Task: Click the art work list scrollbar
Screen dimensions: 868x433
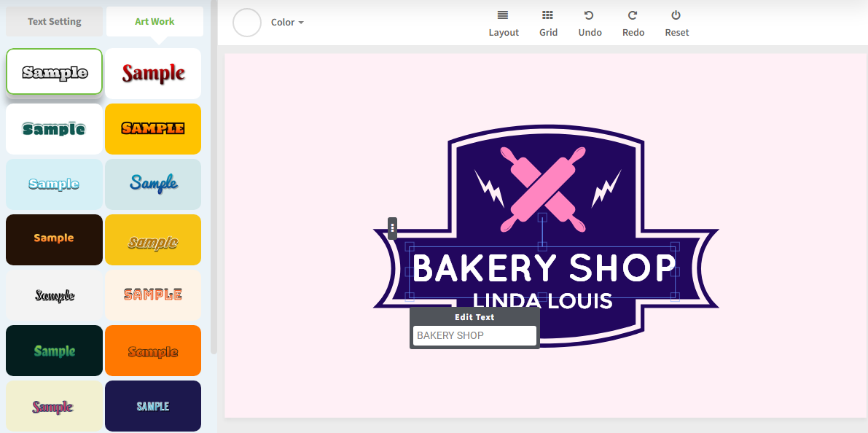Action: tap(214, 177)
